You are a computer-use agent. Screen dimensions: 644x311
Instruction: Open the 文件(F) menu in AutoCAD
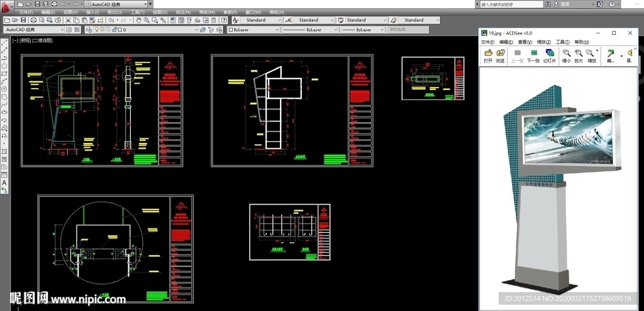pos(26,13)
